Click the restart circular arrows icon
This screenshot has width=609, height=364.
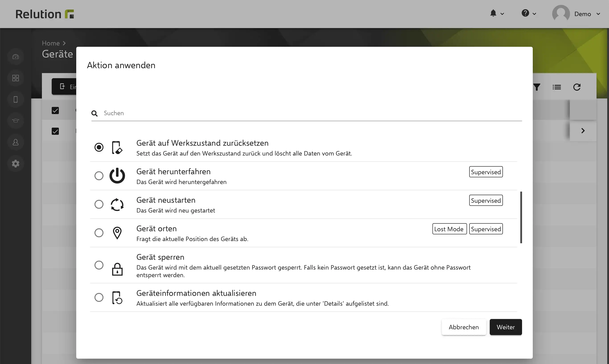[117, 204]
